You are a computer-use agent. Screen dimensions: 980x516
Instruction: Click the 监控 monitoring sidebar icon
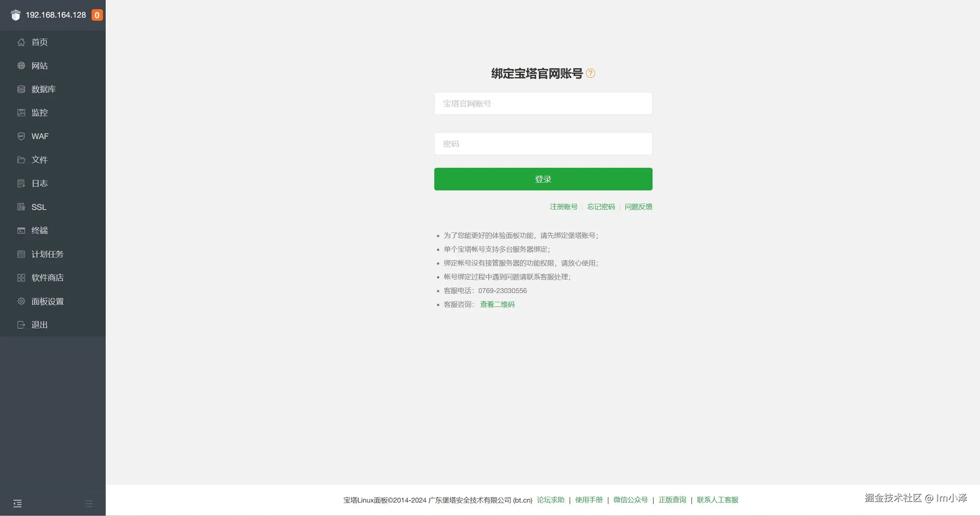tap(21, 112)
